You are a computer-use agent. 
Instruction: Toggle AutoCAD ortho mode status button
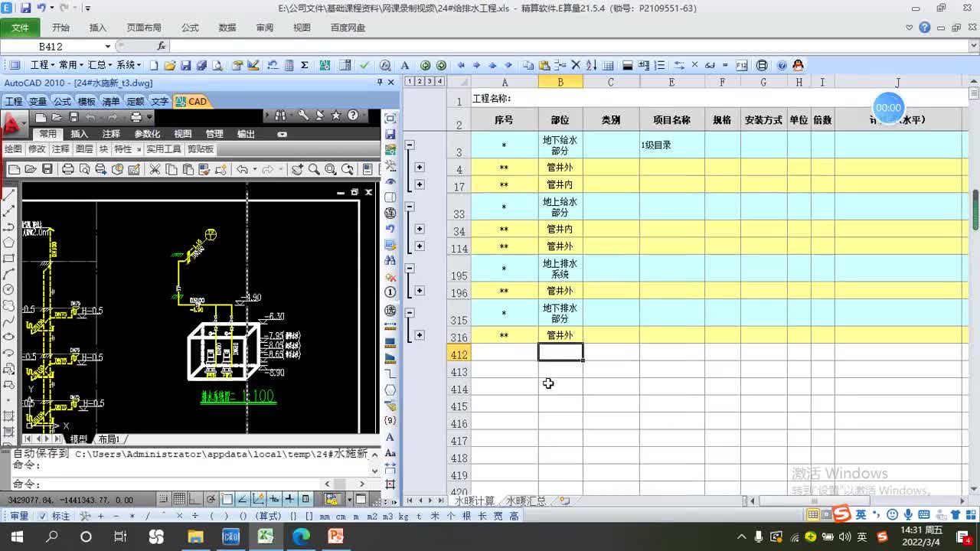click(194, 499)
